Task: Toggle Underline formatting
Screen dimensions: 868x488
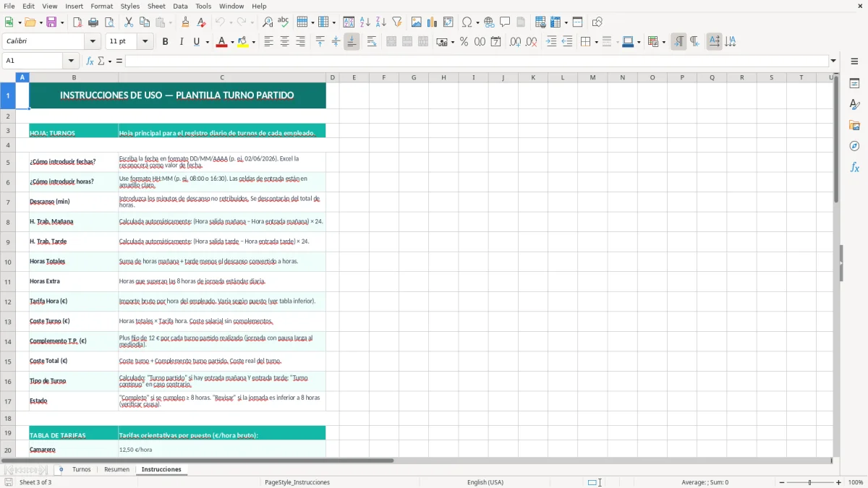Action: 196,42
